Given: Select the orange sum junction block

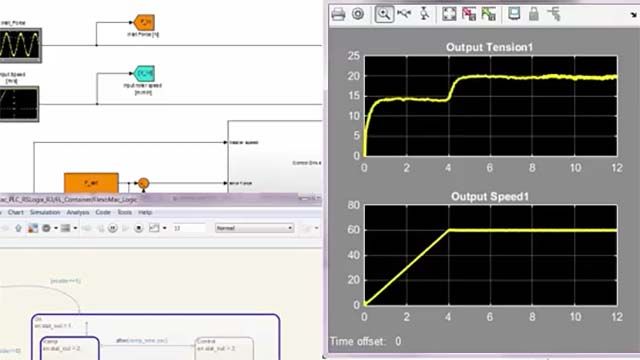Looking at the screenshot, I should 143,183.
